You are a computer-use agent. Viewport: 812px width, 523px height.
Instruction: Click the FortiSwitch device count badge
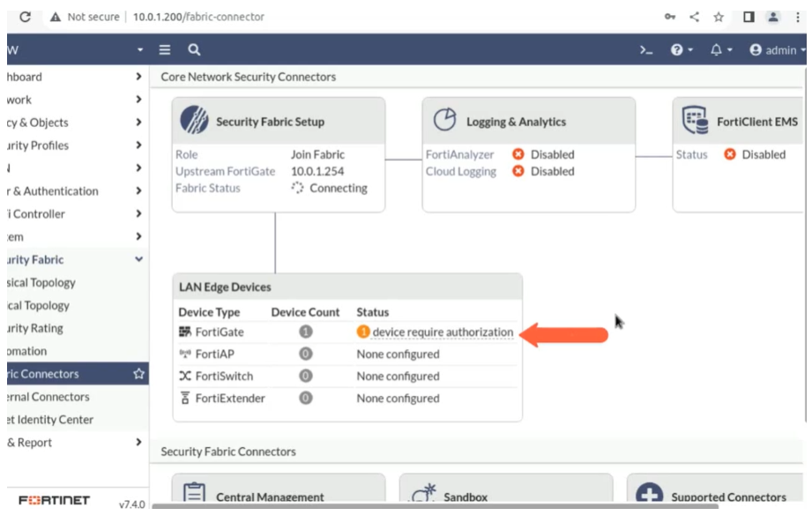[x=306, y=376]
